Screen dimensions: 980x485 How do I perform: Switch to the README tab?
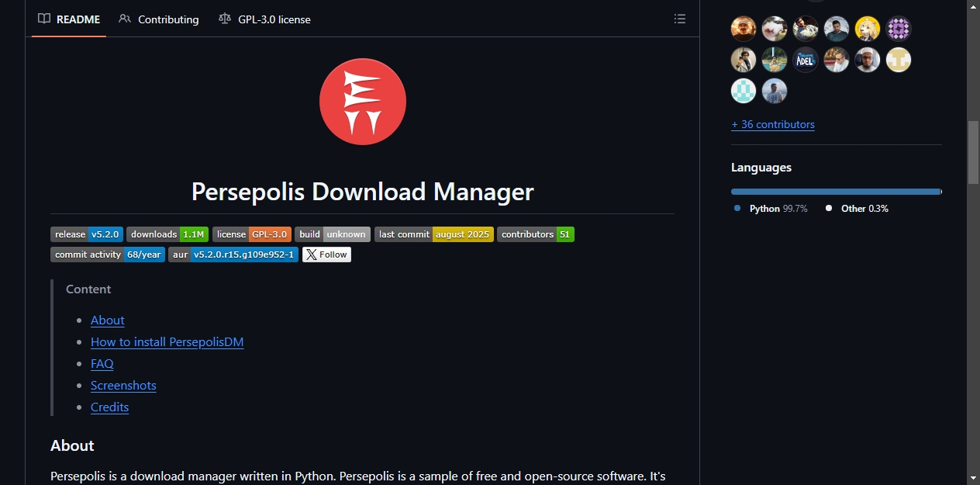coord(69,19)
